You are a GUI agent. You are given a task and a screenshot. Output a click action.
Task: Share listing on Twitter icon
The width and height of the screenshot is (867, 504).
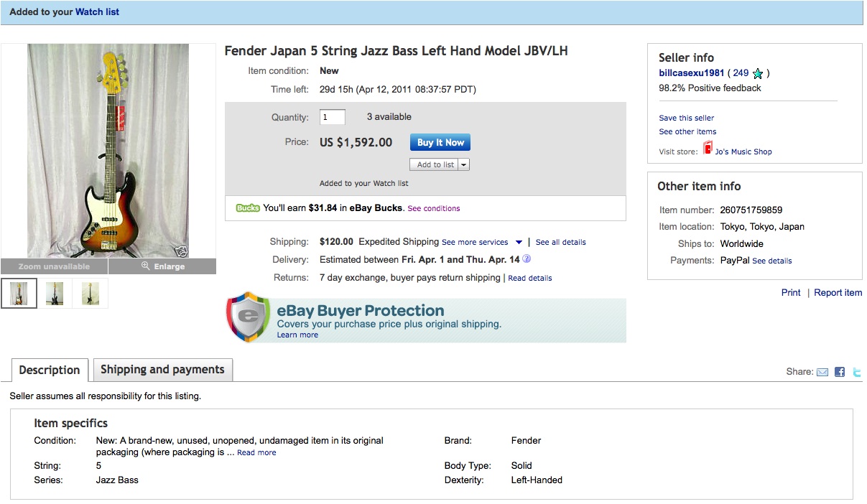coord(856,372)
